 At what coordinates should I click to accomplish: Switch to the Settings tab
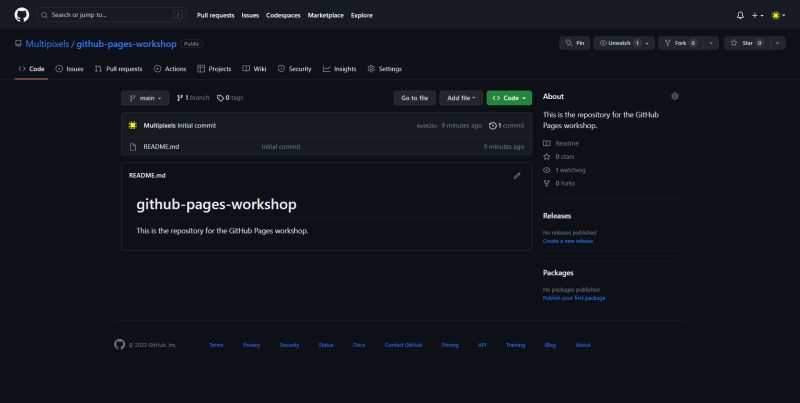pyautogui.click(x=385, y=69)
